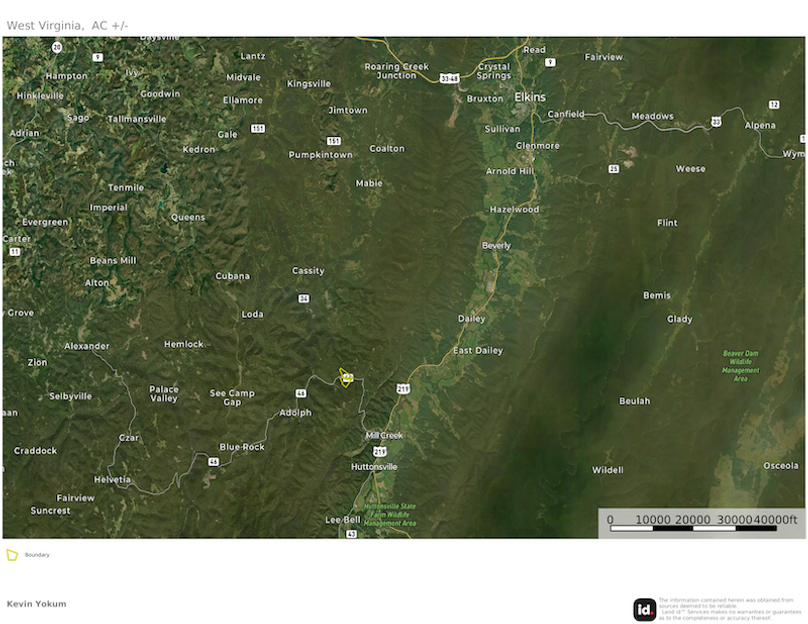808x624 pixels.
Task: Click the Pumpkintown label
Action: coord(321,155)
